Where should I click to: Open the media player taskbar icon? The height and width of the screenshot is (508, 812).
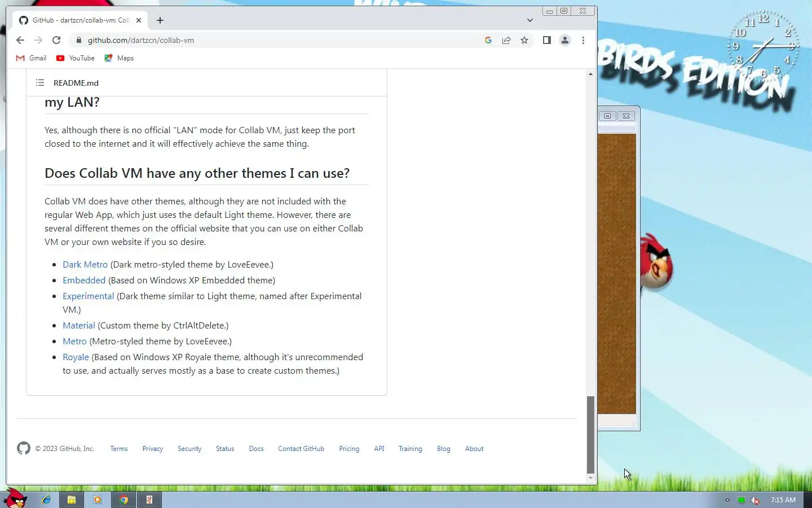[x=98, y=500]
